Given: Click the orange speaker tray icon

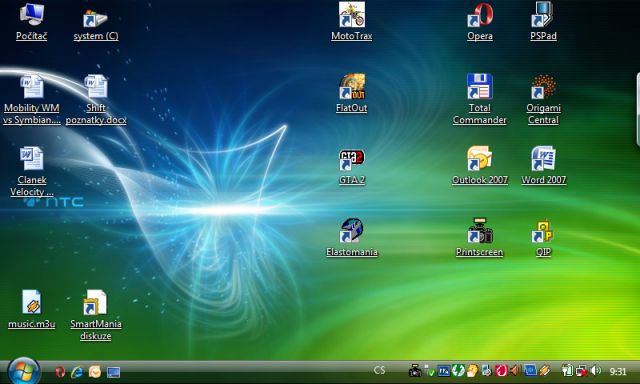Looking at the screenshot, I should 515,371.
